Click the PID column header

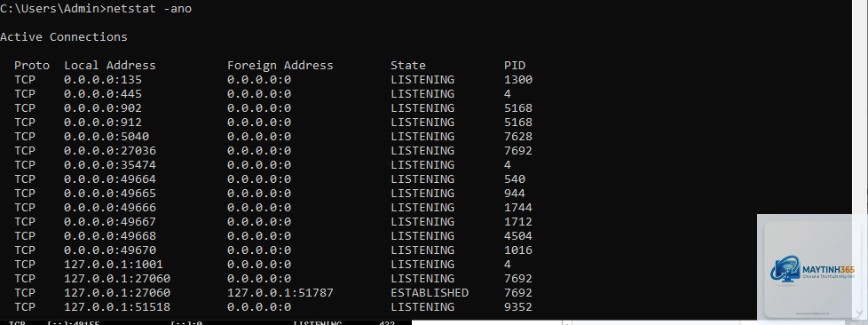(515, 66)
